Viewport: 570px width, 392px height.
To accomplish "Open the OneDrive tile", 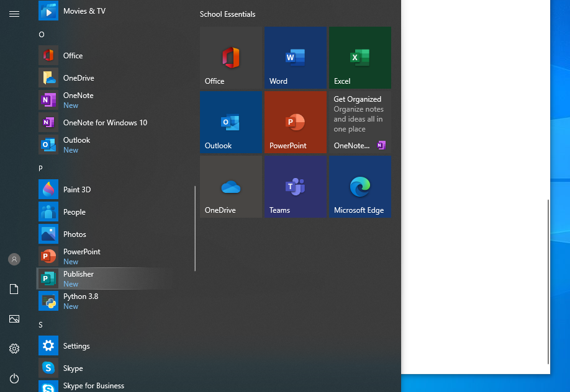I will click(231, 187).
